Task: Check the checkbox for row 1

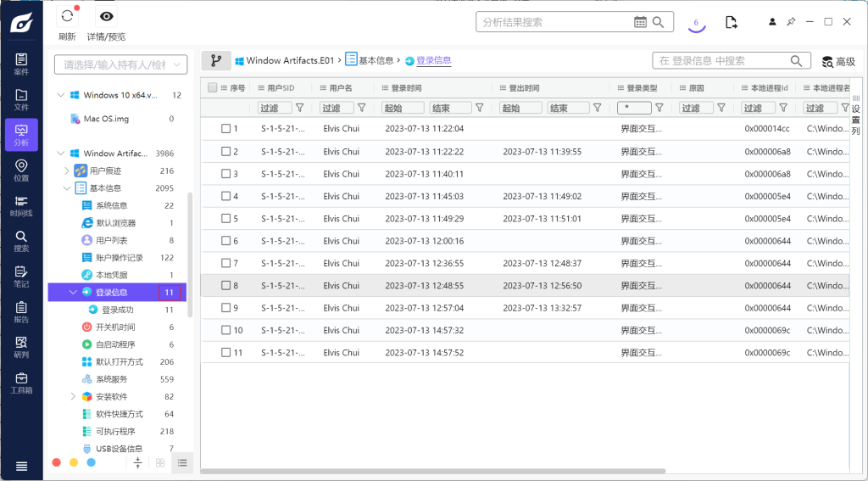Action: 226,129
